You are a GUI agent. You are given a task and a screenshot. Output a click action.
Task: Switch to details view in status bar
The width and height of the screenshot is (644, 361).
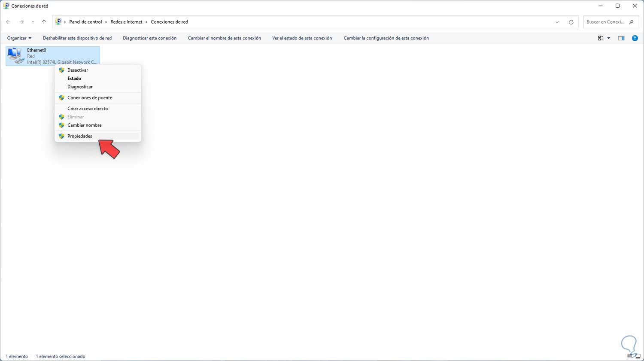[x=630, y=356]
